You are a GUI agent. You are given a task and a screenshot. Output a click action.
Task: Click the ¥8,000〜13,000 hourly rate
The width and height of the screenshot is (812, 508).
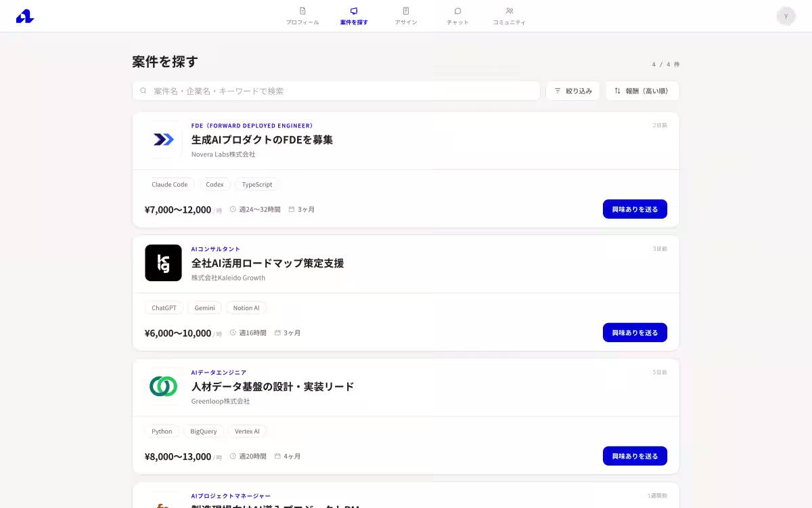[x=178, y=456]
